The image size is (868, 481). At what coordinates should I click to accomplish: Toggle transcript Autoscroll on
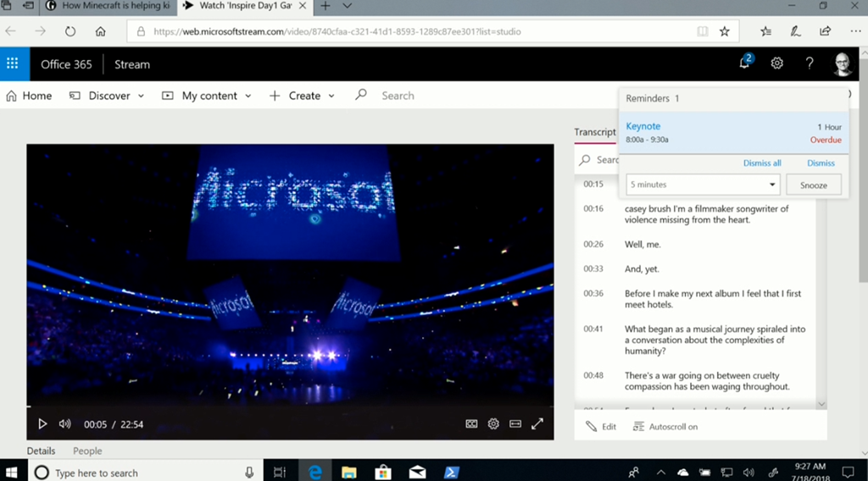point(665,427)
